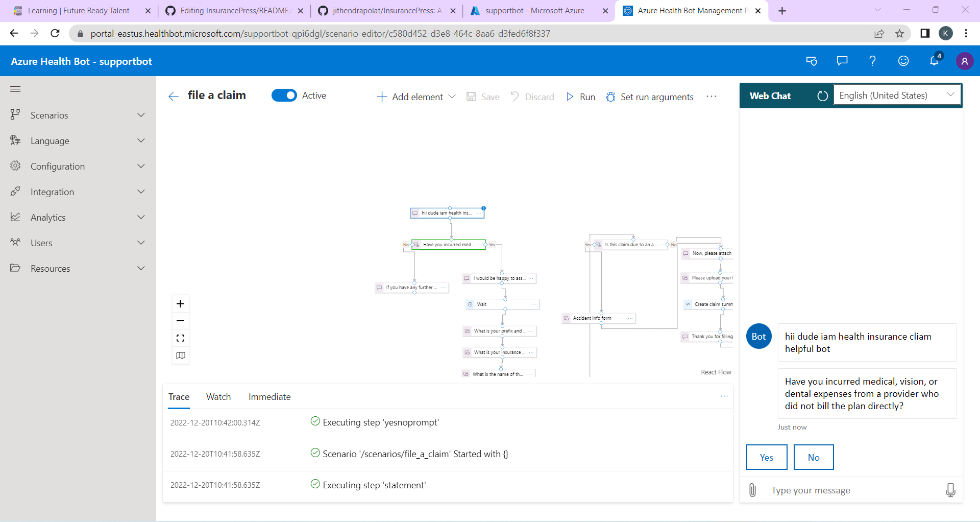Viewport: 980px width, 522px height.
Task: Attach a file in Web Chat
Action: (752, 490)
